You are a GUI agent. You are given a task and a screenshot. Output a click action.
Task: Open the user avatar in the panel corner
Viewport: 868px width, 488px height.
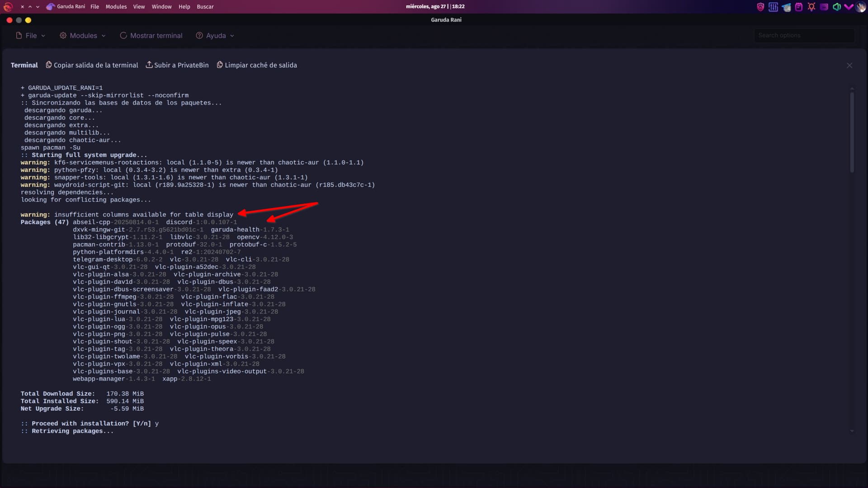pos(861,7)
